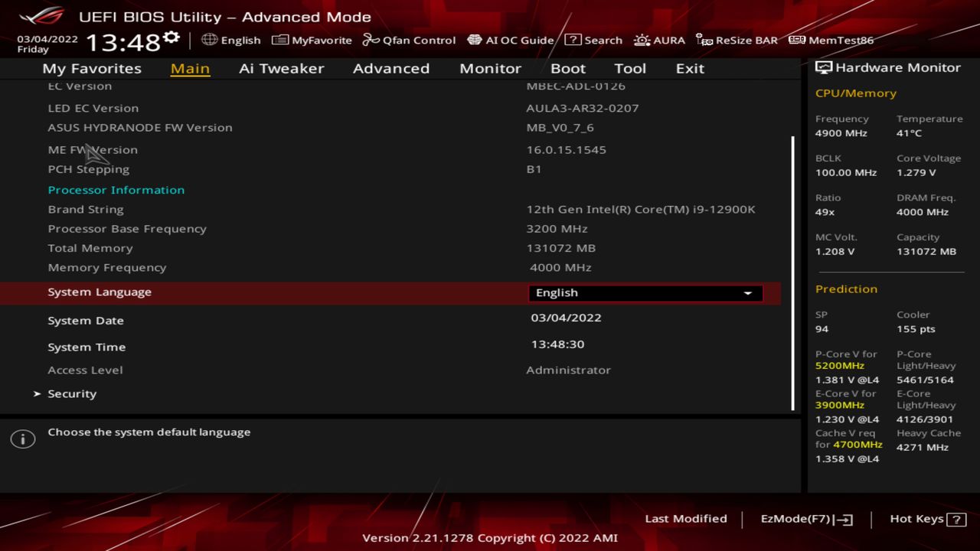
Task: Click the info icon in the help area
Action: coord(23,439)
